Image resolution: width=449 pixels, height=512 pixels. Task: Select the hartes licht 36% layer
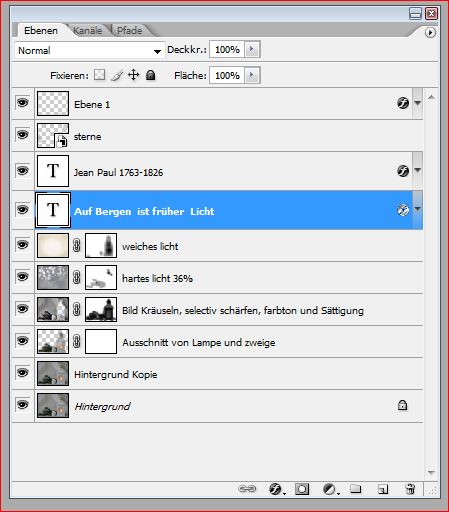point(217,278)
